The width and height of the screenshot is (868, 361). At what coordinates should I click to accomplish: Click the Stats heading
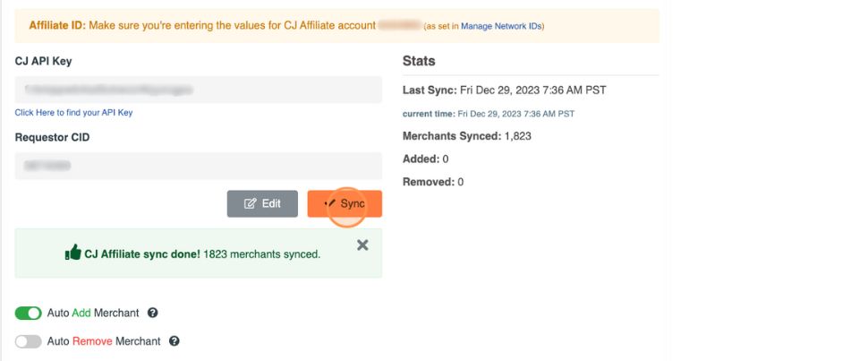[419, 61]
